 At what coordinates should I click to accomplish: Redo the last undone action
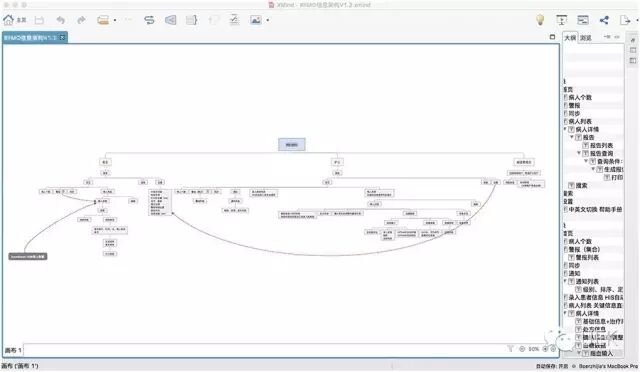tap(81, 20)
